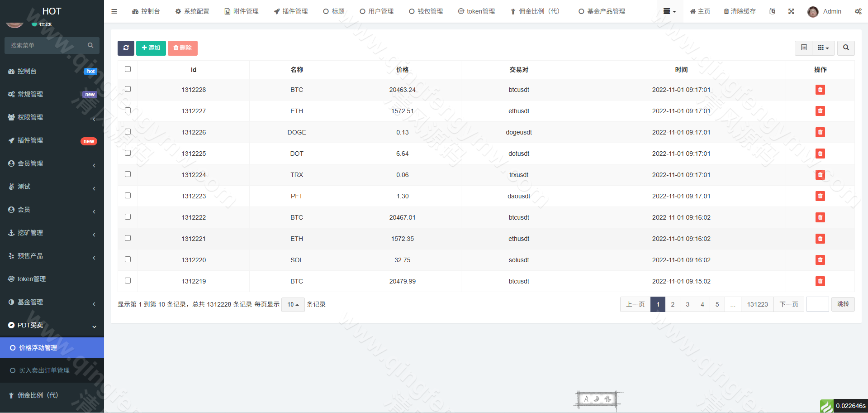Check the box for row 1312227
Screen dimensions: 868x413
128,110
